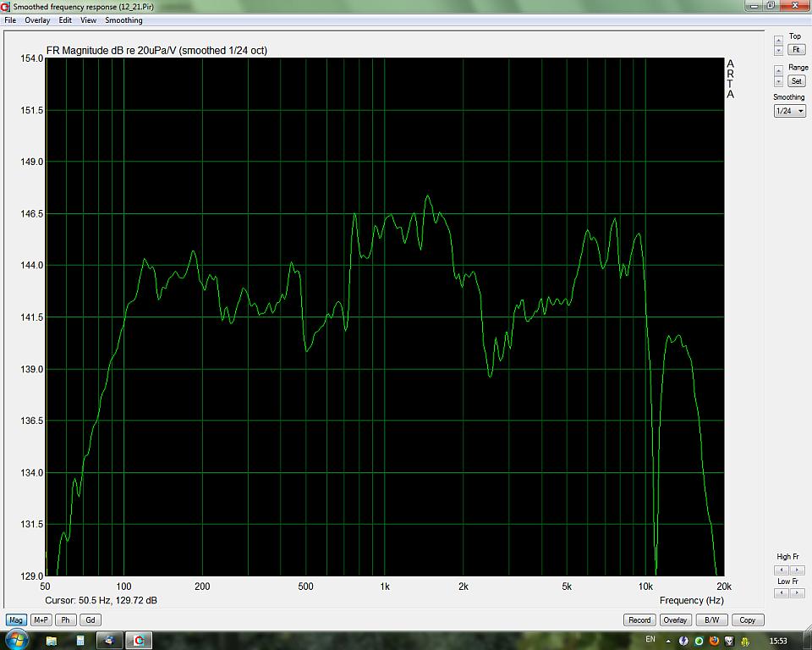The image size is (812, 650).
Task: Click the Record button
Action: pyautogui.click(x=639, y=620)
